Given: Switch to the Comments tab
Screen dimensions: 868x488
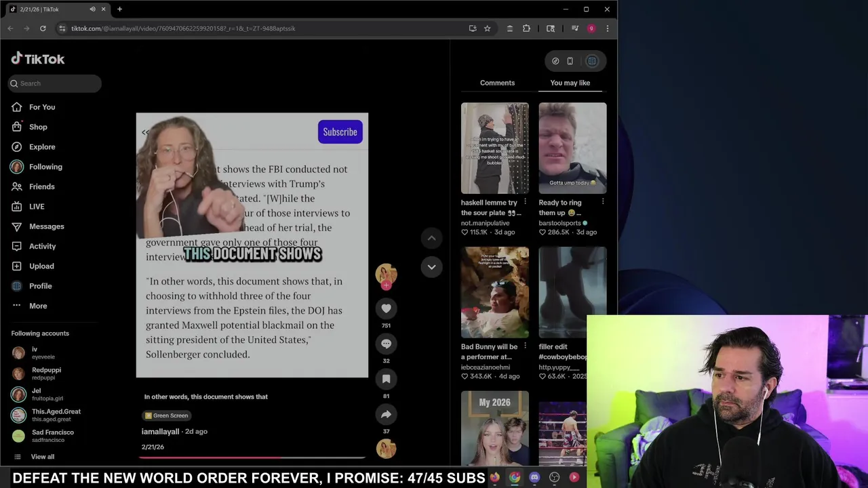Looking at the screenshot, I should click(x=497, y=83).
